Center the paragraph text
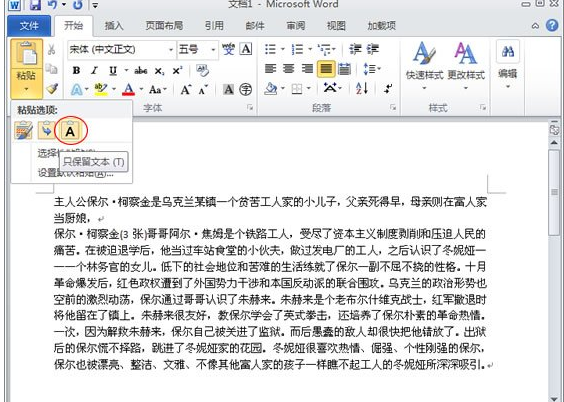This screenshot has width=564, height=402. pyautogui.click(x=288, y=69)
